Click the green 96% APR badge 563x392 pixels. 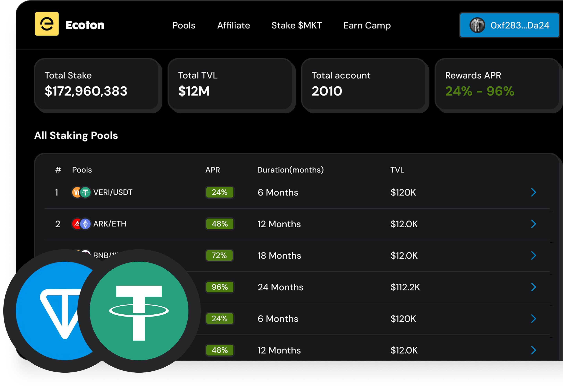[x=220, y=287]
